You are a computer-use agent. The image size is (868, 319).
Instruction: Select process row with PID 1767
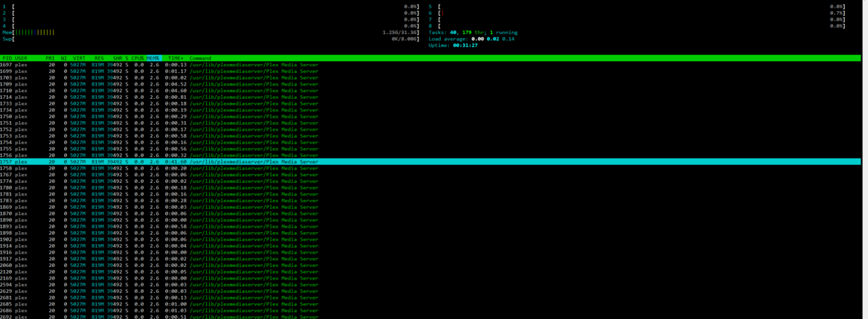[431, 175]
